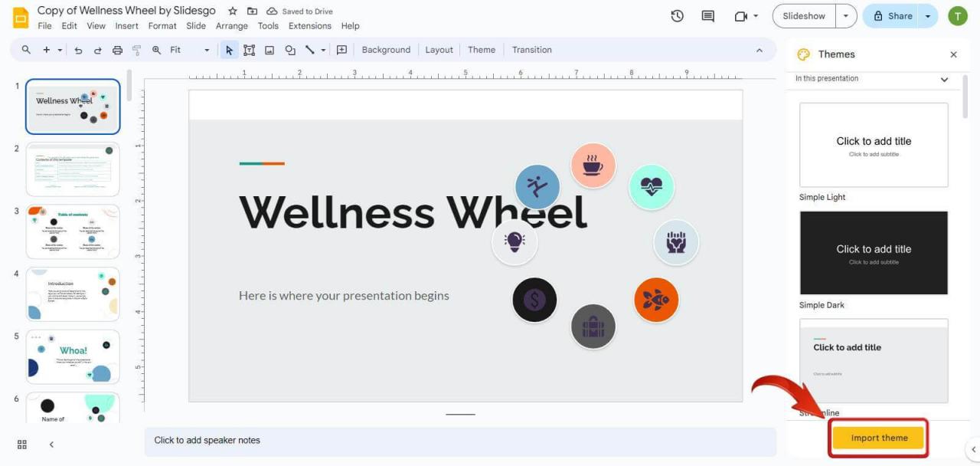Open the Slideshow options dropdown arrow
The width and height of the screenshot is (980, 466).
846,15
